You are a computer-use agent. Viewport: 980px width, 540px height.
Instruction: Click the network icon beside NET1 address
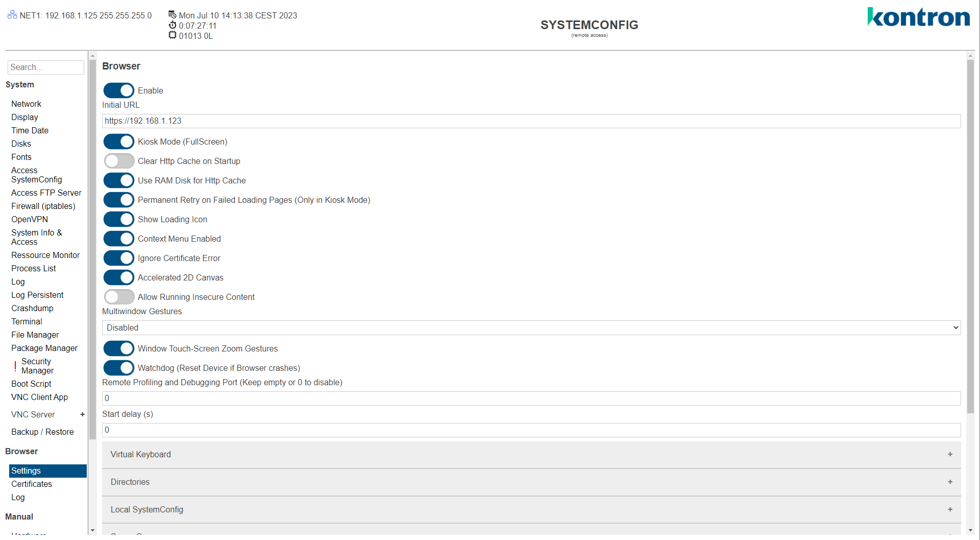pyautogui.click(x=12, y=15)
